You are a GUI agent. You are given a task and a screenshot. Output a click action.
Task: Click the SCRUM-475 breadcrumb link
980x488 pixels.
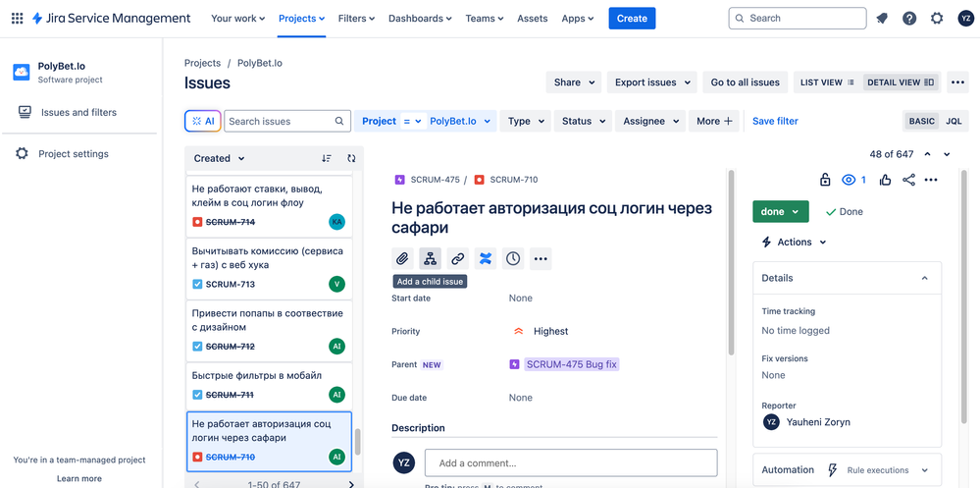coord(435,180)
